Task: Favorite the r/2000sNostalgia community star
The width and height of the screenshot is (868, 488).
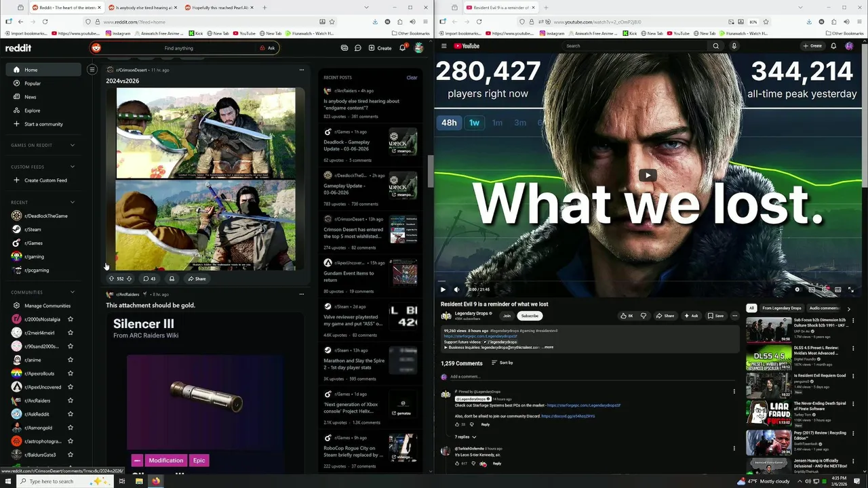Action: click(71, 319)
